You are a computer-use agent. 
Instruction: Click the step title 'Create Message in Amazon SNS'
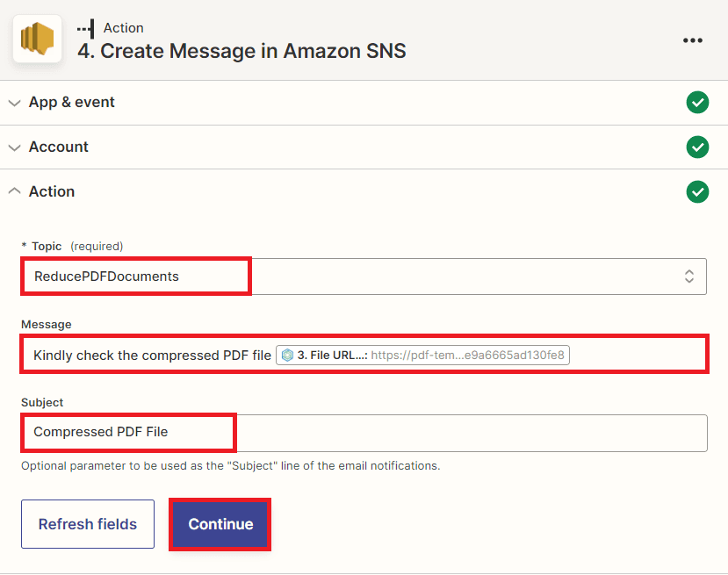click(x=237, y=51)
